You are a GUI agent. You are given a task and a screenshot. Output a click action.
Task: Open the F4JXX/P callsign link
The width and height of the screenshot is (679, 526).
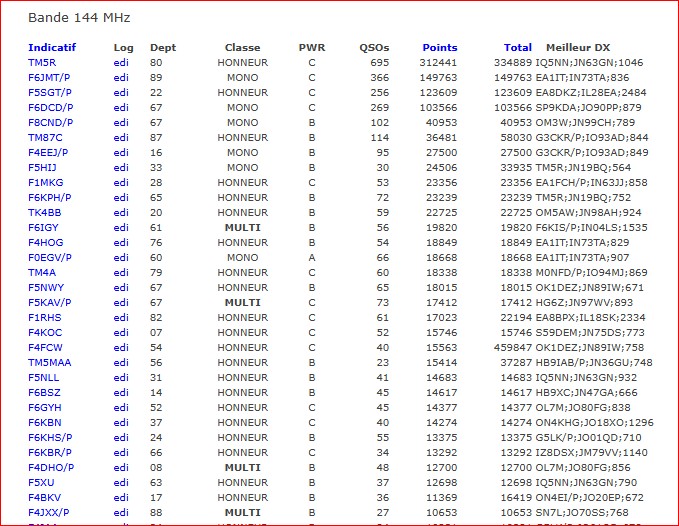click(x=48, y=513)
